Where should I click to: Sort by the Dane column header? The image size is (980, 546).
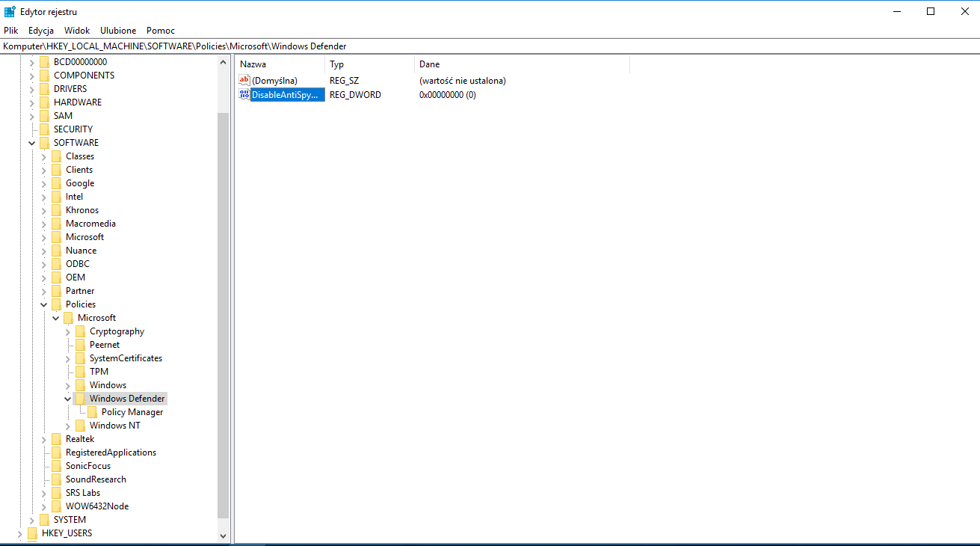point(522,64)
